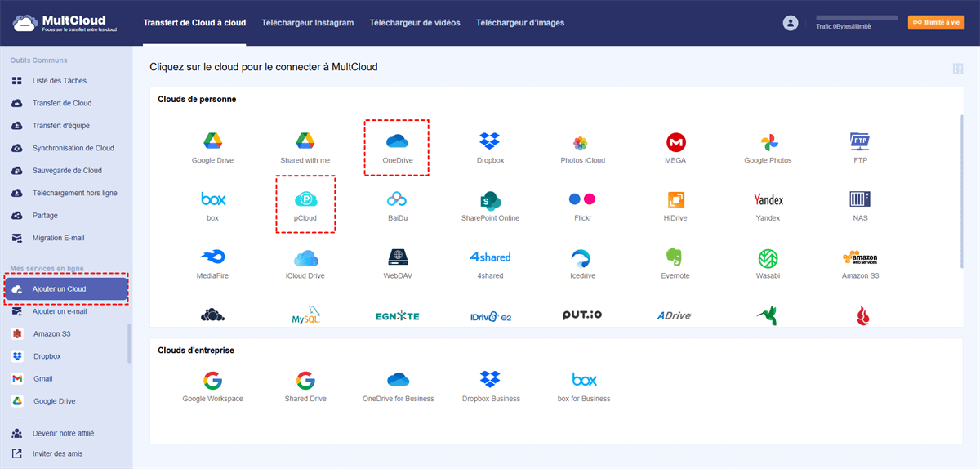The height and width of the screenshot is (469, 980).
Task: Click Inviter des amis link
Action: [x=57, y=453]
